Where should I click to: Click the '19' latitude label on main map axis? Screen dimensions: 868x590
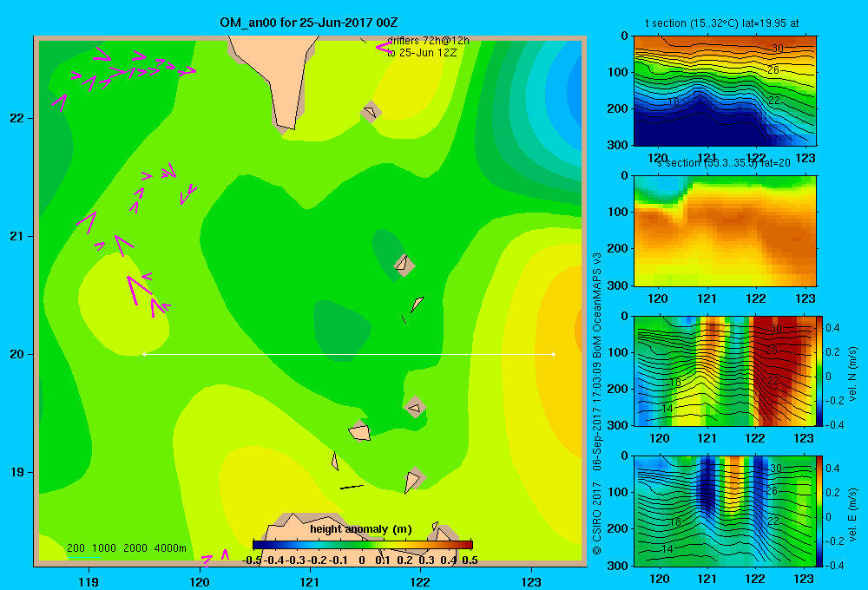[x=16, y=472]
